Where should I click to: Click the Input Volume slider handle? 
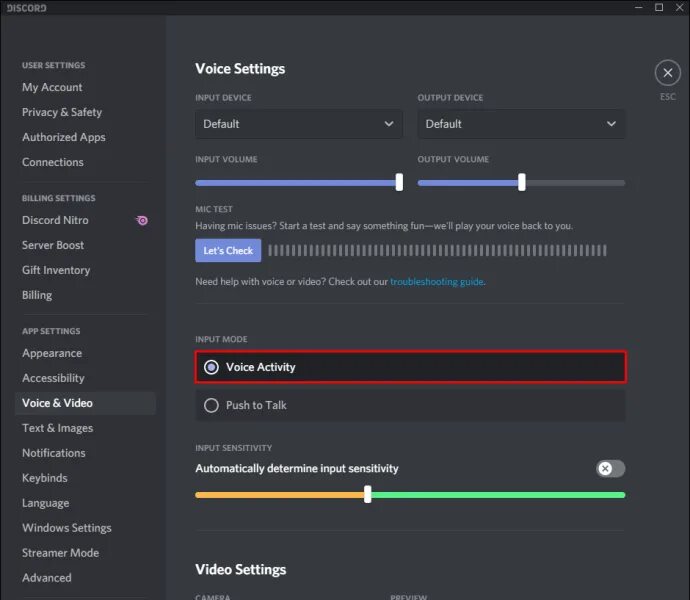399,182
